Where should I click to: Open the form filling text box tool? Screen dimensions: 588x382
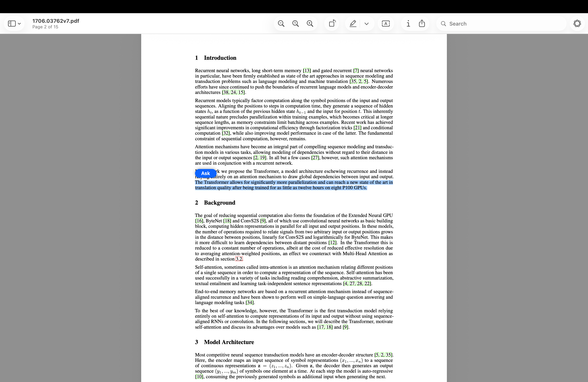[386, 24]
